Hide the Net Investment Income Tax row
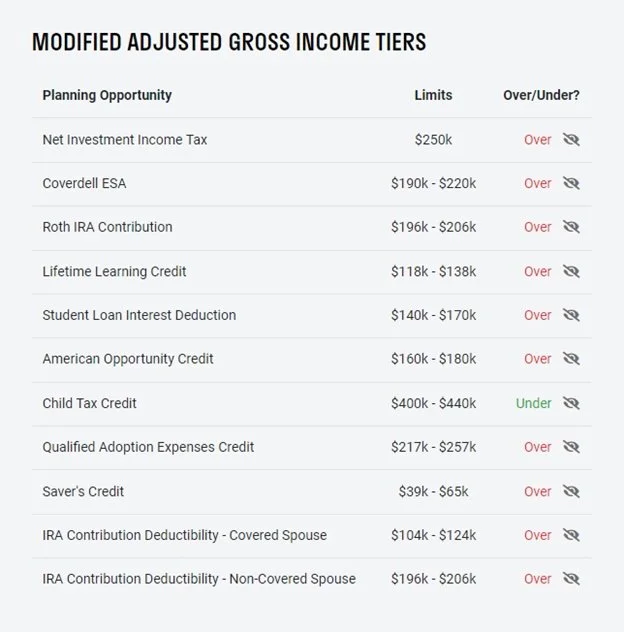The image size is (624, 632). (x=571, y=139)
